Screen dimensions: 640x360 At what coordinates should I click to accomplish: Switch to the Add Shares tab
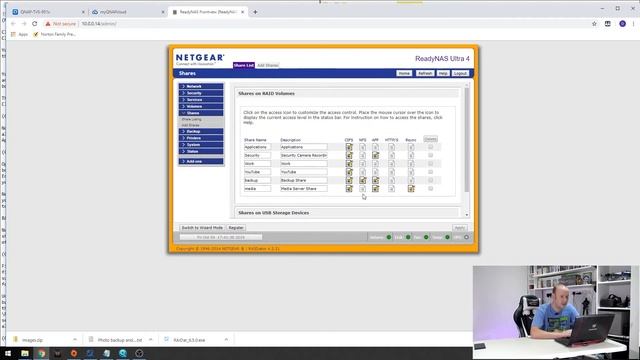pos(268,65)
